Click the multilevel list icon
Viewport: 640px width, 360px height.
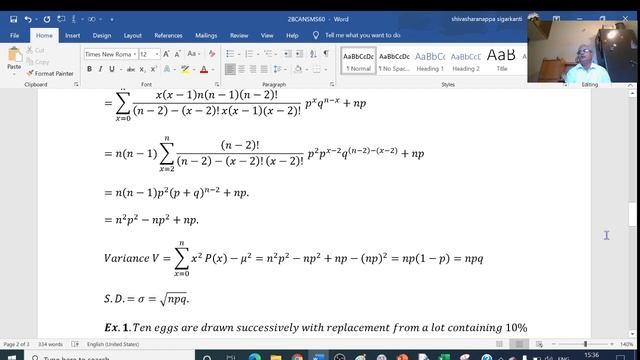point(268,54)
